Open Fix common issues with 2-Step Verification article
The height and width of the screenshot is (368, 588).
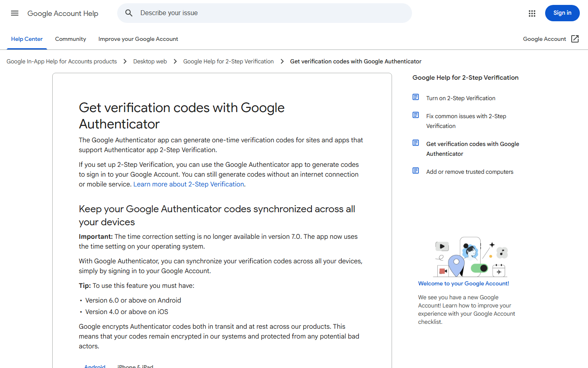[466, 121]
